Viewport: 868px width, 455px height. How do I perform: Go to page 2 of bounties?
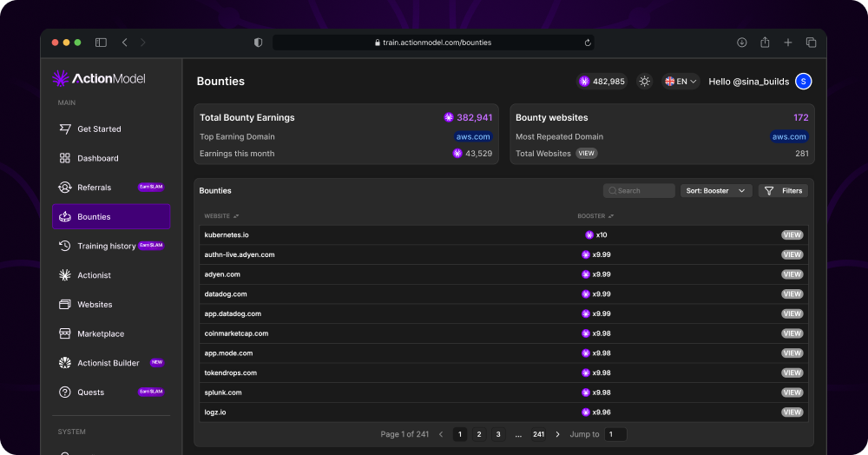479,434
